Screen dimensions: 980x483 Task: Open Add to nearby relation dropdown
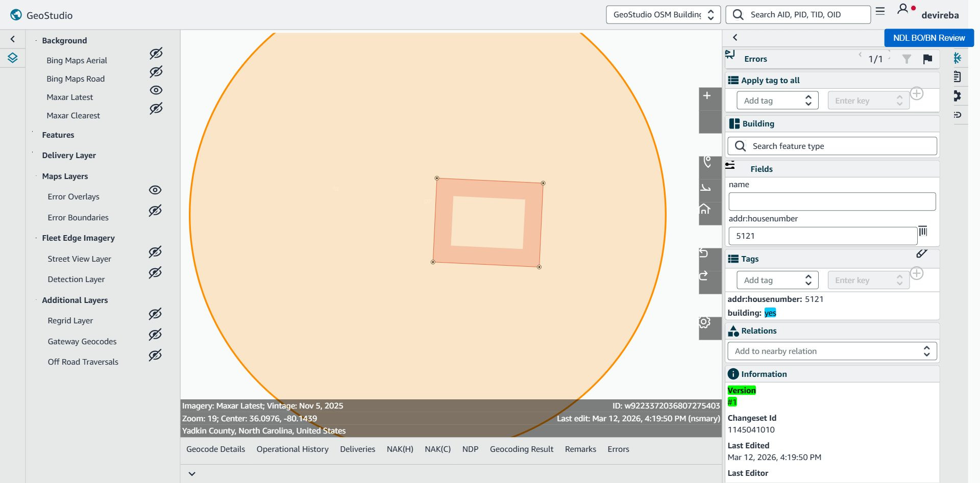click(832, 351)
